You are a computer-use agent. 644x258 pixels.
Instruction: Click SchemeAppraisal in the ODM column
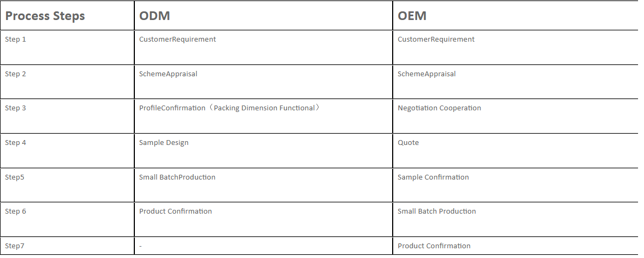(x=168, y=74)
